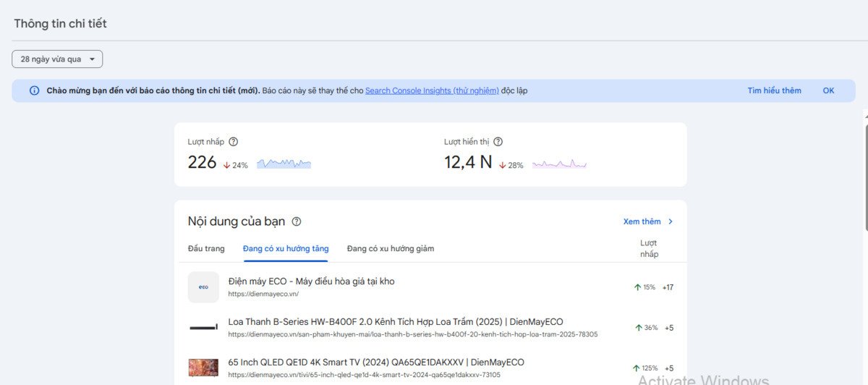Viewport: 868px width, 385px height.
Task: Select the Đang có xu hướng tăng tab
Action: pos(286,248)
